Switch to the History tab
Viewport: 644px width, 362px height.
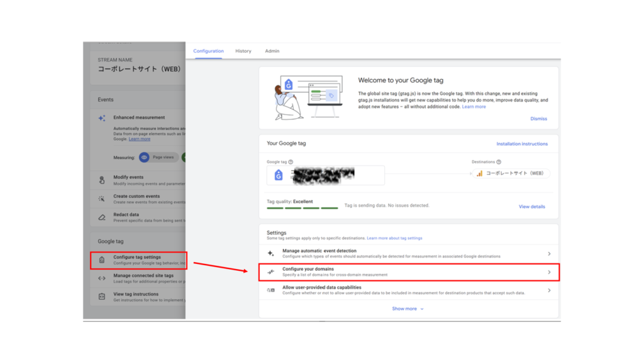click(243, 51)
